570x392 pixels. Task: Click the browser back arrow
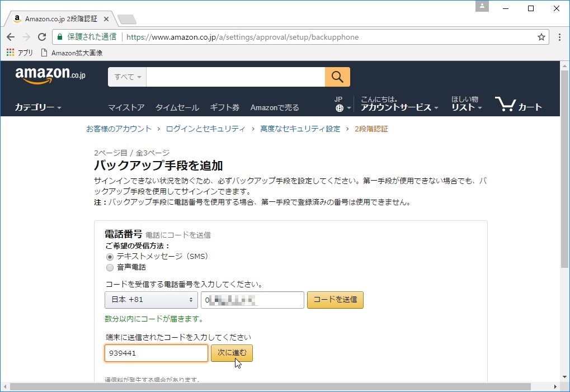click(10, 37)
